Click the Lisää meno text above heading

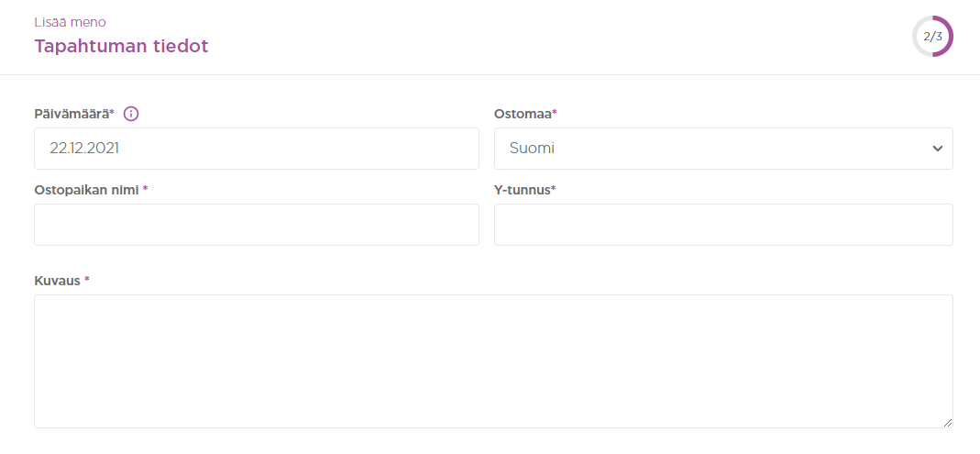(70, 23)
